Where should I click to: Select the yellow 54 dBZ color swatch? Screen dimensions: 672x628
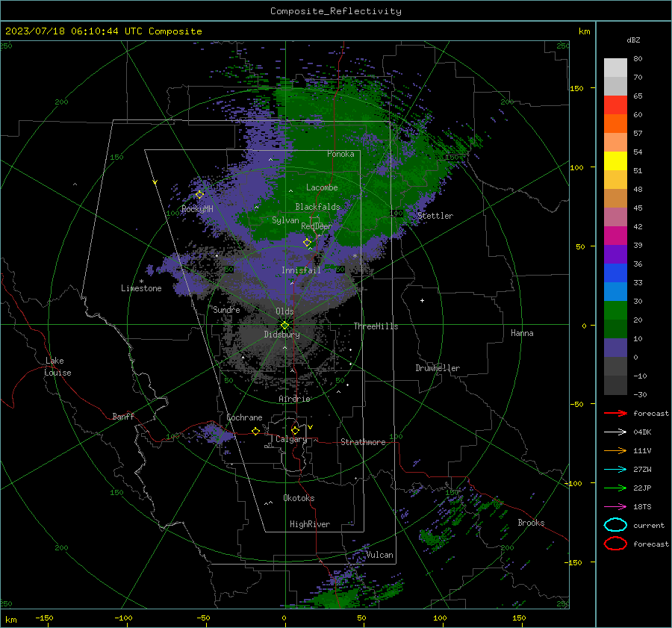(615, 161)
